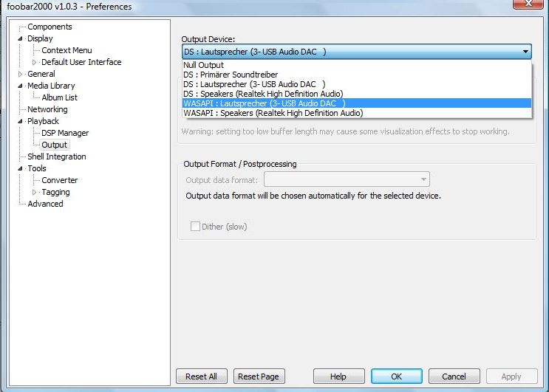The image size is (549, 392).
Task: Select DSP Manager in the tree
Action: (x=65, y=133)
